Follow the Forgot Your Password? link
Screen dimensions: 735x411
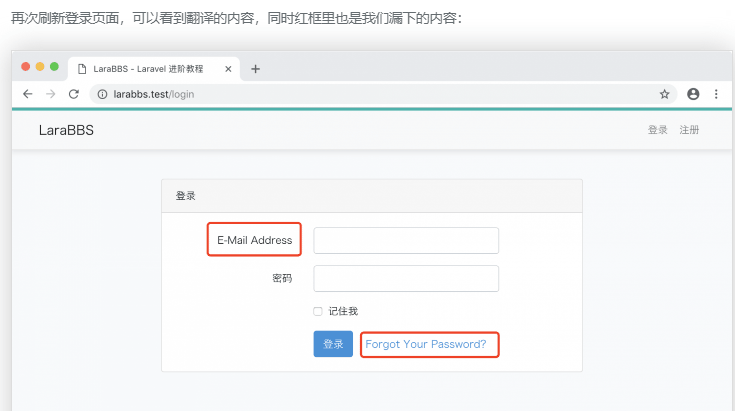pyautogui.click(x=426, y=344)
